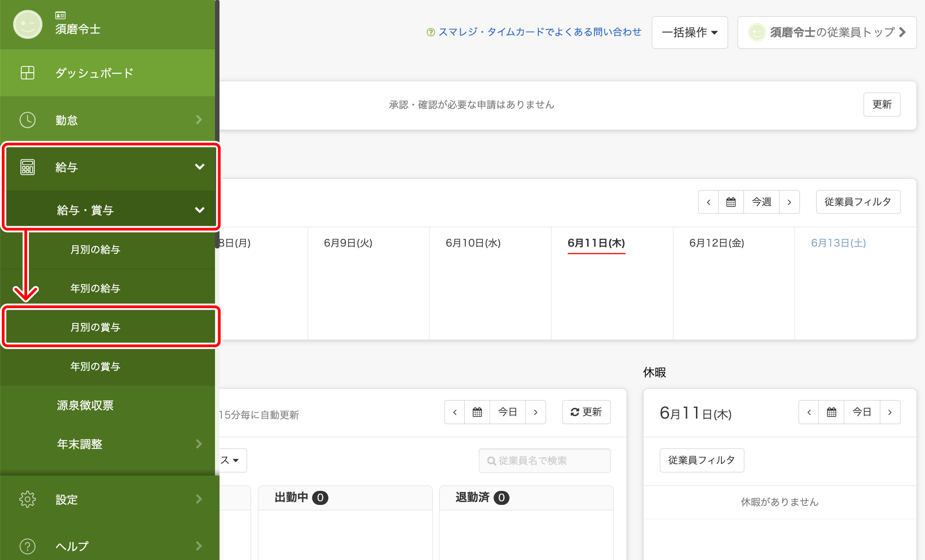Click the 須磨令士 name in sidebar
The image size is (925, 560).
point(78,29)
